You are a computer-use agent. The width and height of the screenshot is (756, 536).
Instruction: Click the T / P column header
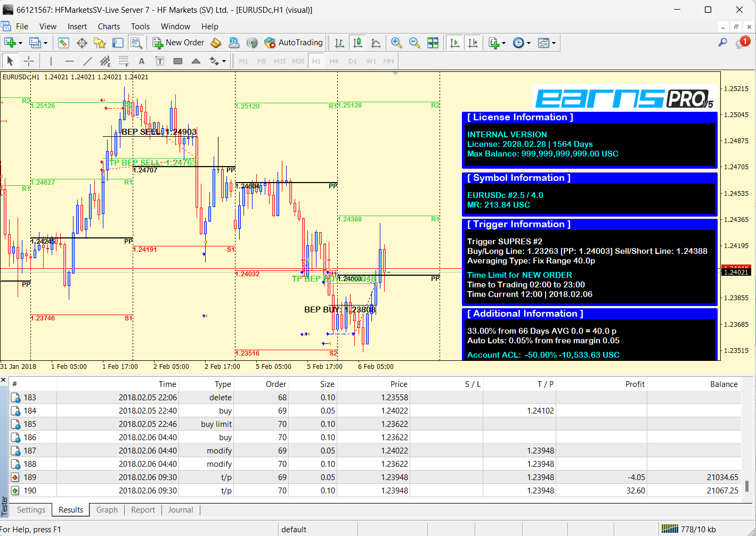pyautogui.click(x=519, y=384)
